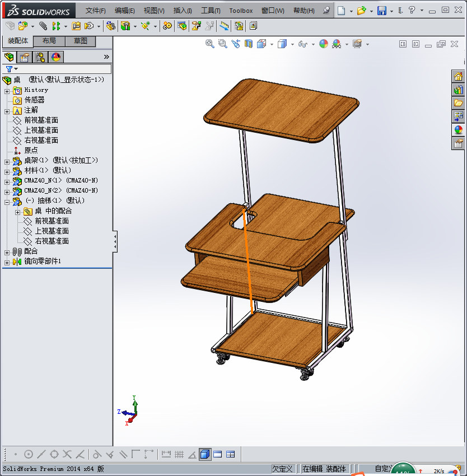Viewport: 467px width, 476px height.
Task: Switch to the 草图 tab
Action: point(81,41)
